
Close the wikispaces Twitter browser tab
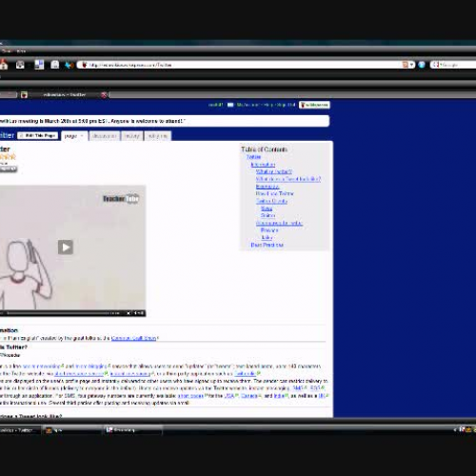(x=104, y=94)
